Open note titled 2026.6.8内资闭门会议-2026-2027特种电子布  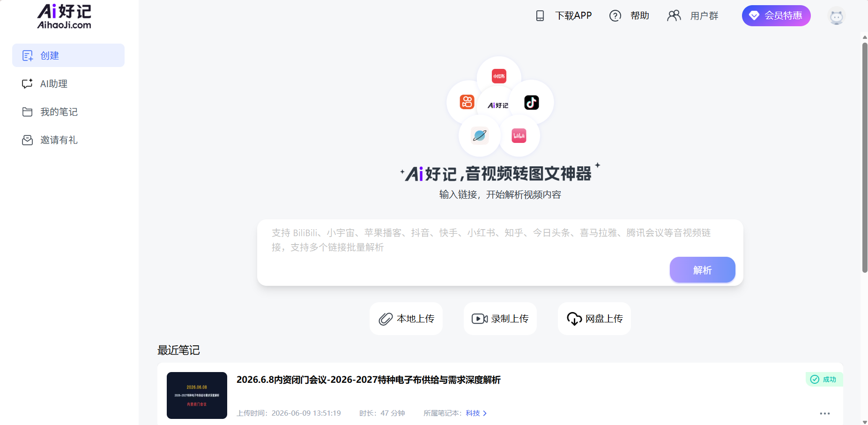369,380
